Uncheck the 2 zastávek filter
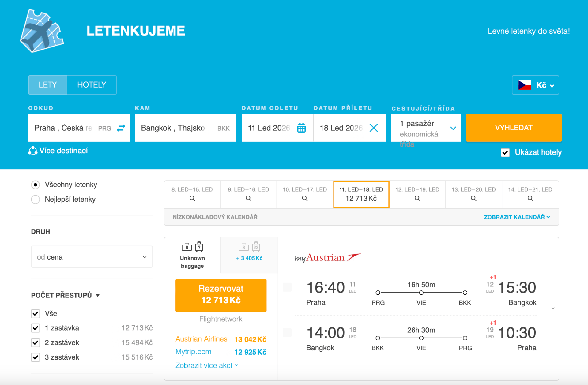The image size is (588, 385). point(36,342)
